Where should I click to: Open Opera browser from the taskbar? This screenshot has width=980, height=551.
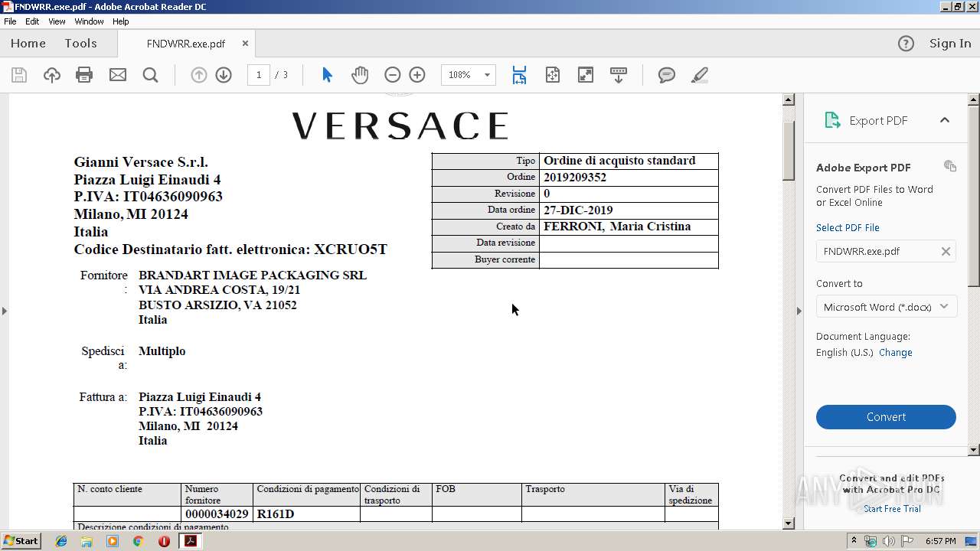click(x=164, y=541)
